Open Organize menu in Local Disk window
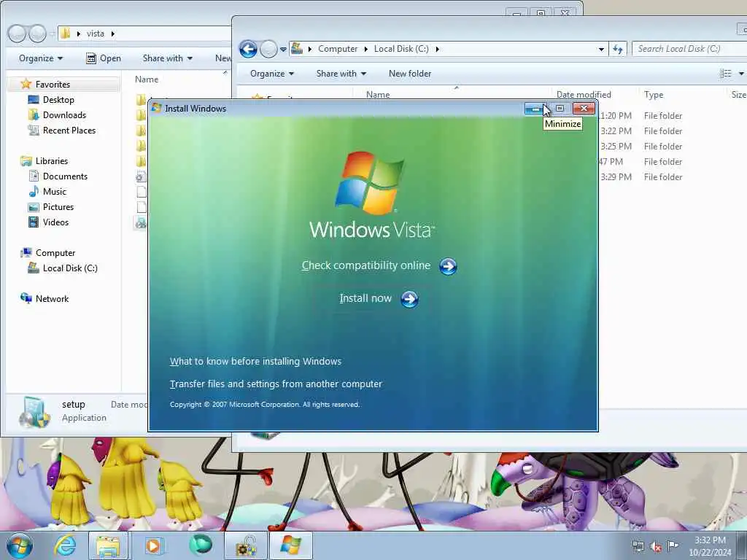The image size is (747, 560). [x=272, y=74]
